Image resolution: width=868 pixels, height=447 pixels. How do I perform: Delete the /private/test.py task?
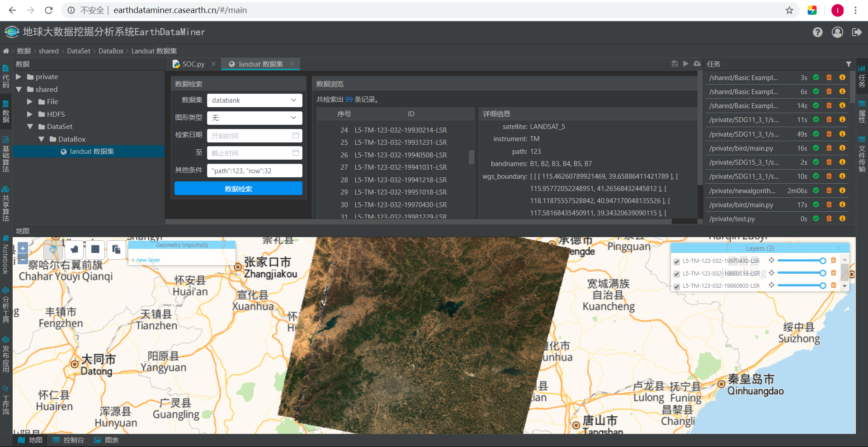(x=829, y=219)
